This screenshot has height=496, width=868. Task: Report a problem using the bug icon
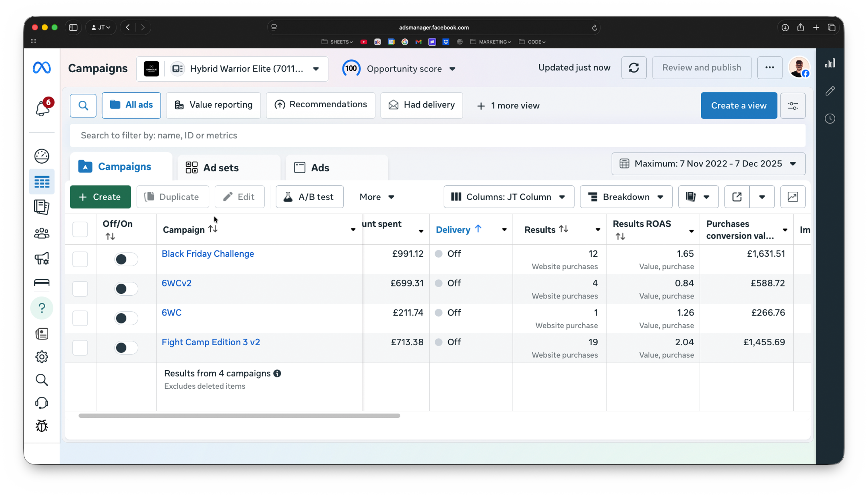(x=42, y=425)
